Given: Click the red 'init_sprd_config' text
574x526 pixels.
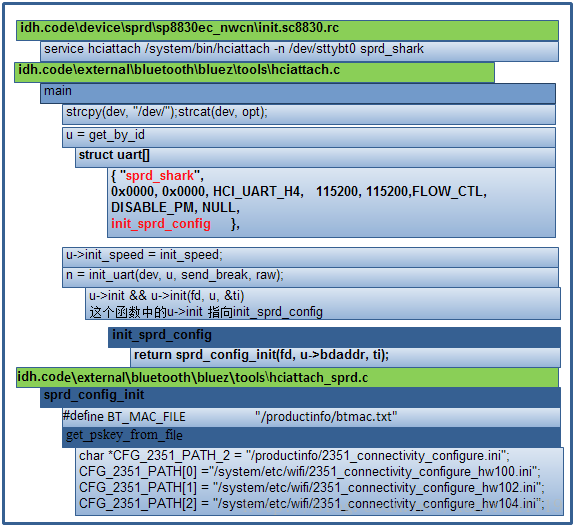Looking at the screenshot, I should coord(161,224).
